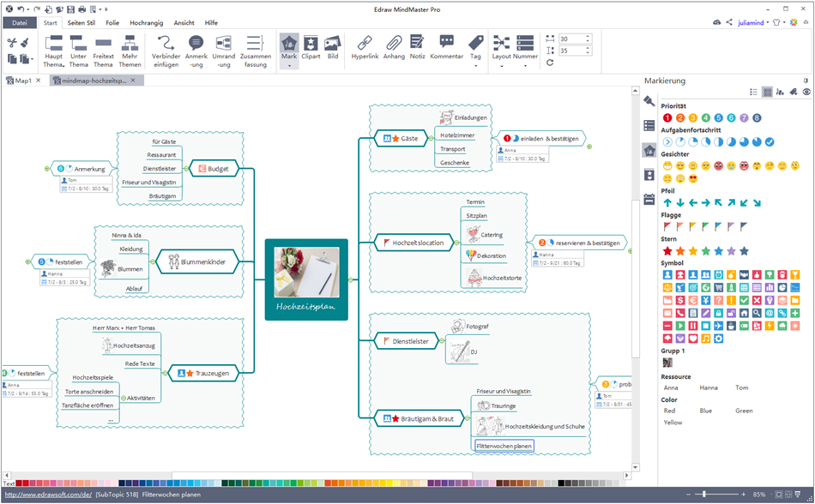This screenshot has height=504, width=815.
Task: Open the Datei file menu button
Action: (20, 23)
